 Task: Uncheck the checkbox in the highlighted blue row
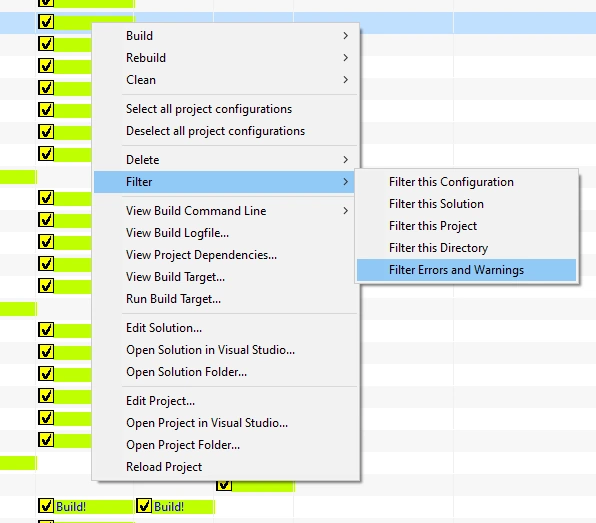46,22
